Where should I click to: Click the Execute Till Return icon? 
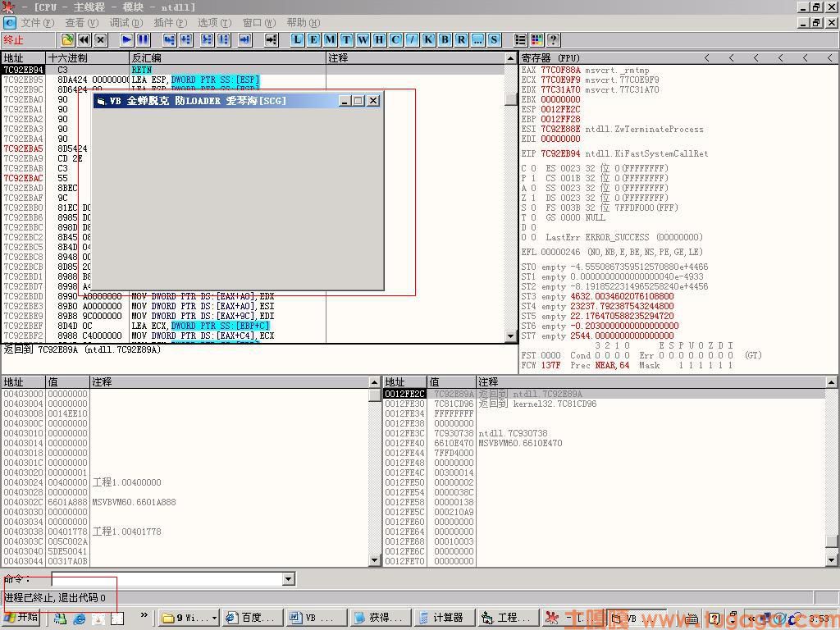(245, 39)
